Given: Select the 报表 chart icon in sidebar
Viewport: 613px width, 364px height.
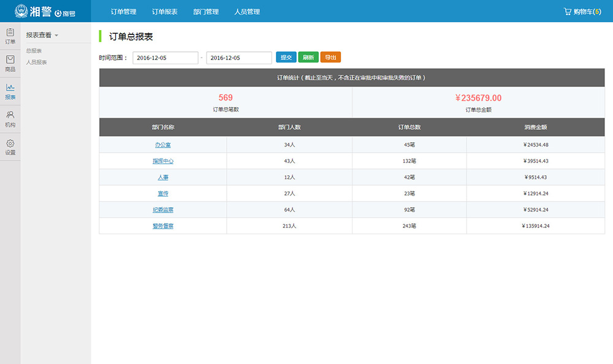Looking at the screenshot, I should [10, 88].
